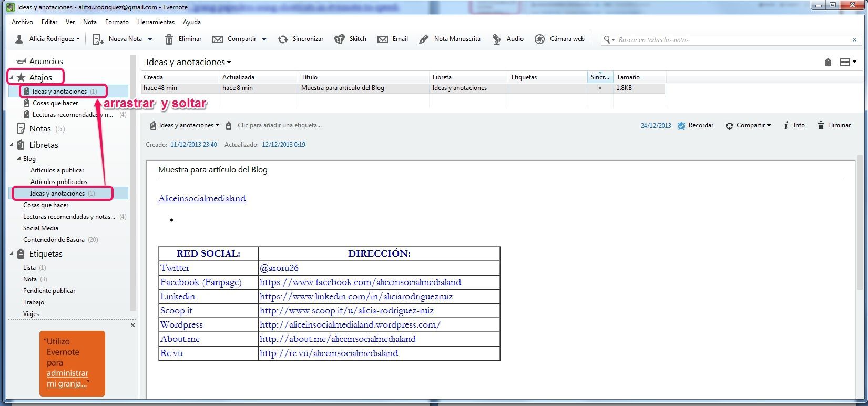This screenshot has width=868, height=406.
Task: Follow the Aliceinsocialmedialand link in the note
Action: pos(202,198)
